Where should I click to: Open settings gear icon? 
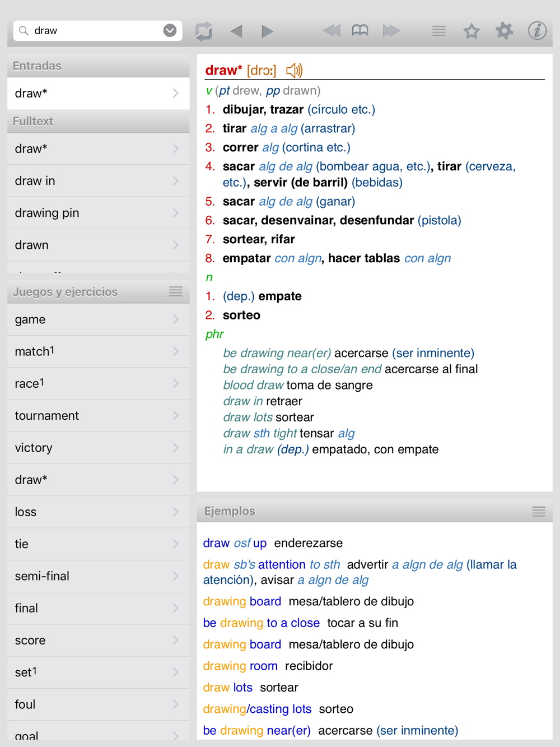click(504, 31)
